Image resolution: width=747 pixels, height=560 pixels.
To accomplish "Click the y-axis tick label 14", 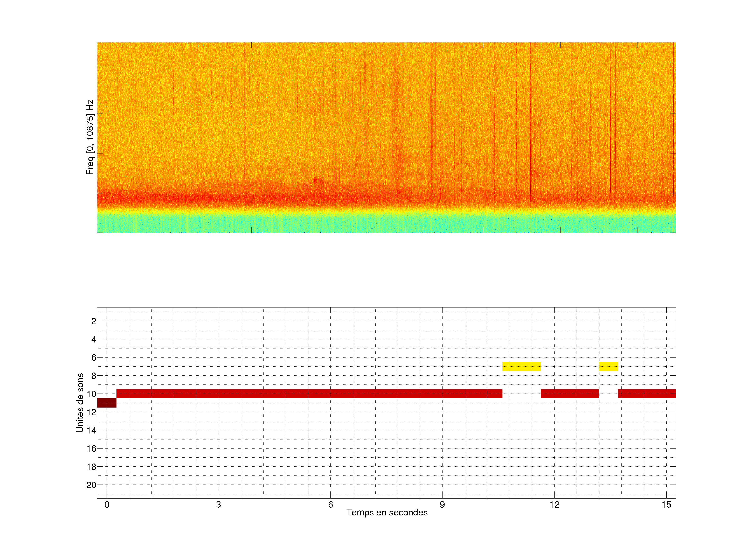I will click(x=91, y=430).
